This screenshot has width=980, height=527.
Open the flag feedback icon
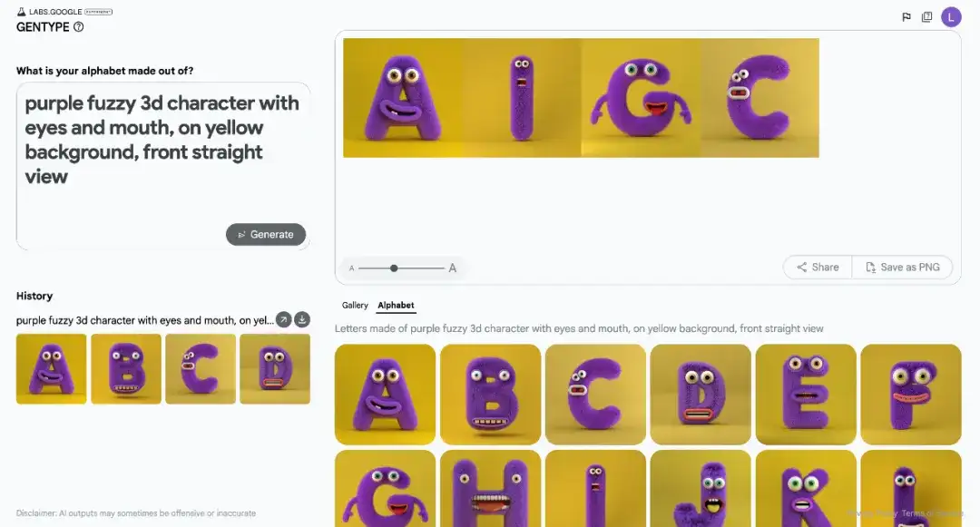906,17
